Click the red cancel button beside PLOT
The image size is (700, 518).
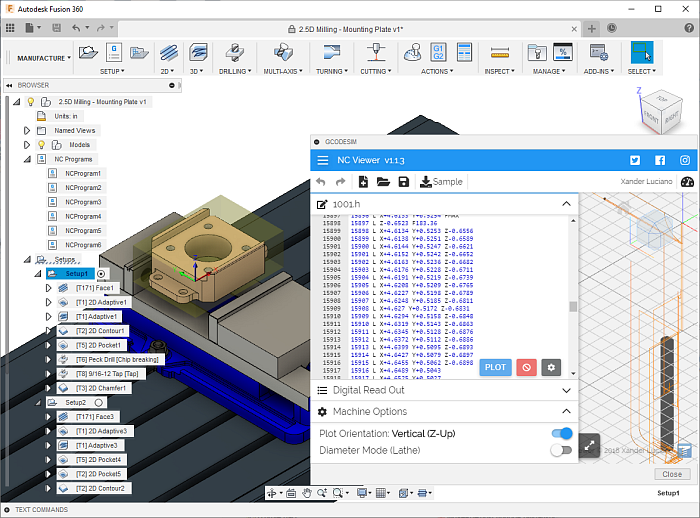pos(526,368)
